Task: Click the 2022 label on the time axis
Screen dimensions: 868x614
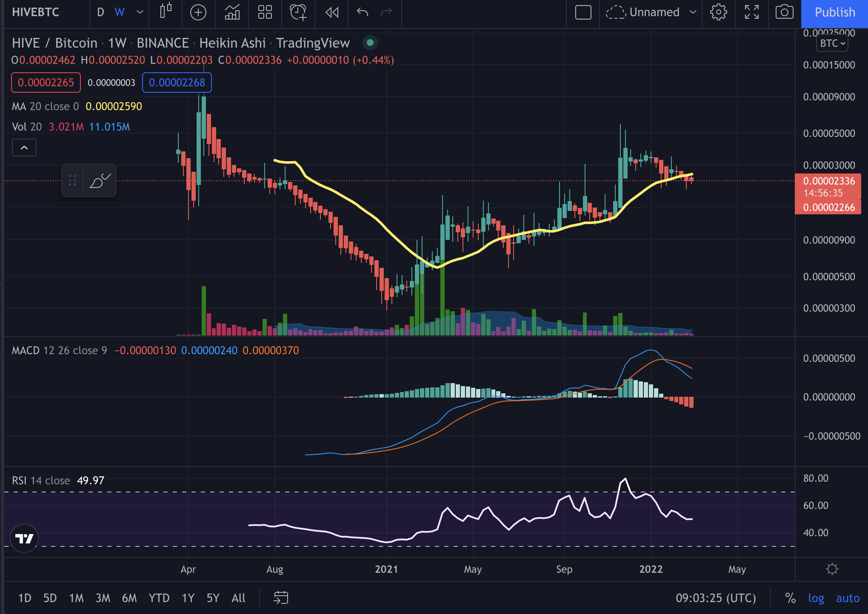Action: pyautogui.click(x=651, y=569)
